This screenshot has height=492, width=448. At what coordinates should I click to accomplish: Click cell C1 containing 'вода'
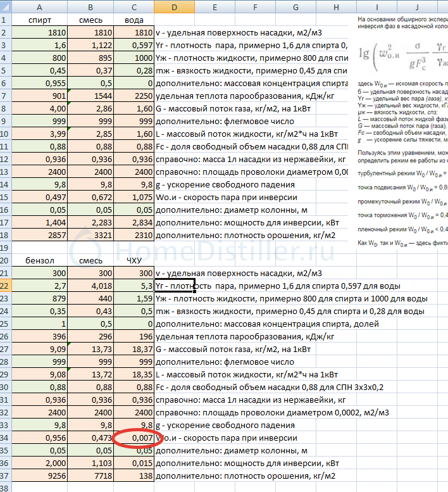coord(134,20)
